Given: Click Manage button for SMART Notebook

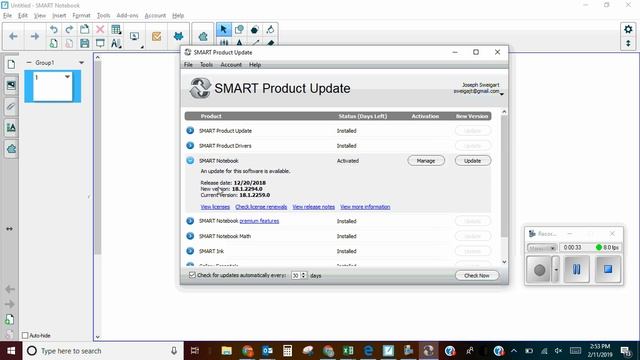Looking at the screenshot, I should click(x=426, y=161).
